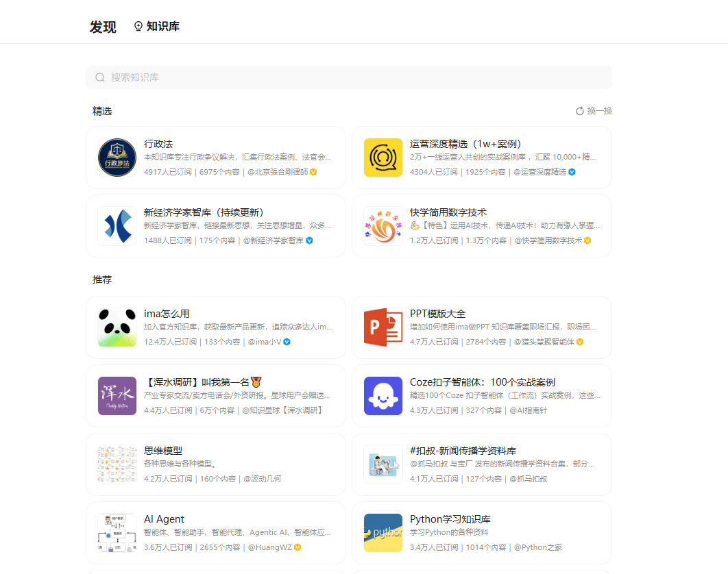This screenshot has width=728, height=574.
Task: Click the Coze扣子智能体：100个实战案例 title
Action: [x=483, y=382]
